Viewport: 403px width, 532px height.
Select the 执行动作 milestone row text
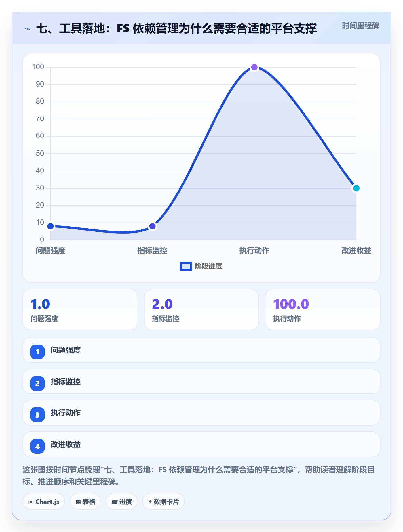66,413
